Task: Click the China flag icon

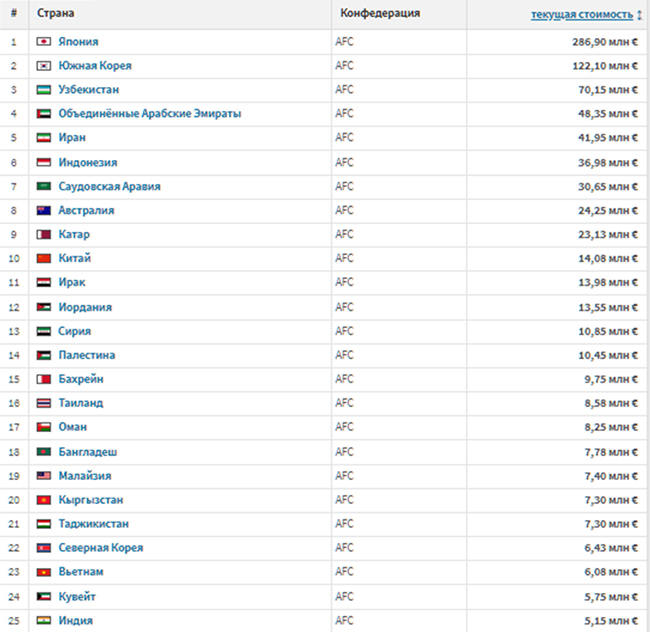Action: tap(43, 259)
